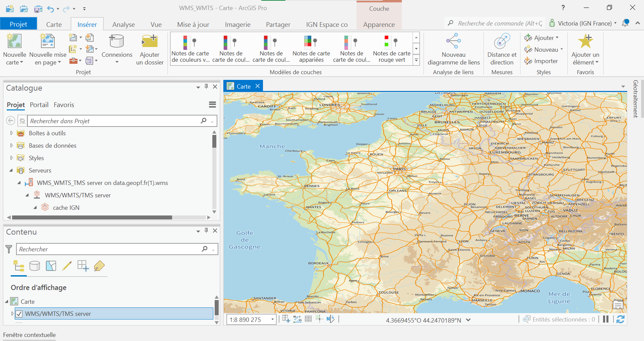This screenshot has width=644, height=341.
Task: Open the Apparence contextual tab
Action: coord(379,25)
